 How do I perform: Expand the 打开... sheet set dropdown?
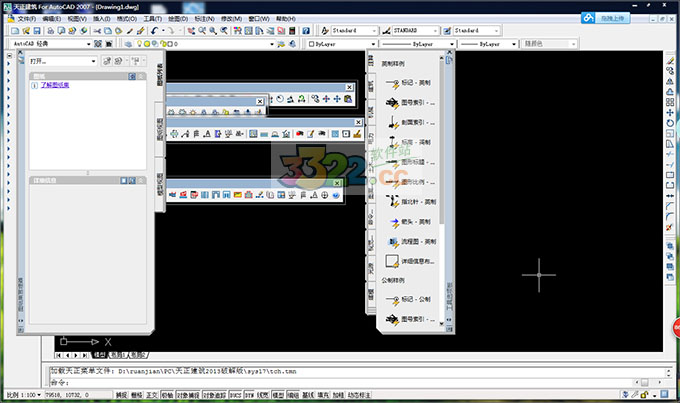click(62, 62)
